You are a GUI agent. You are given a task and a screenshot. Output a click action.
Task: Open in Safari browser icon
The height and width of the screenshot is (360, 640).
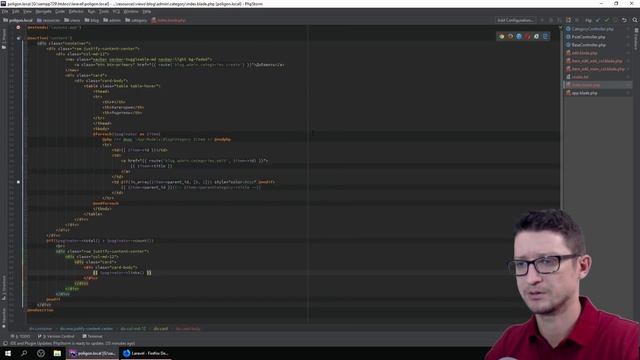519,36
